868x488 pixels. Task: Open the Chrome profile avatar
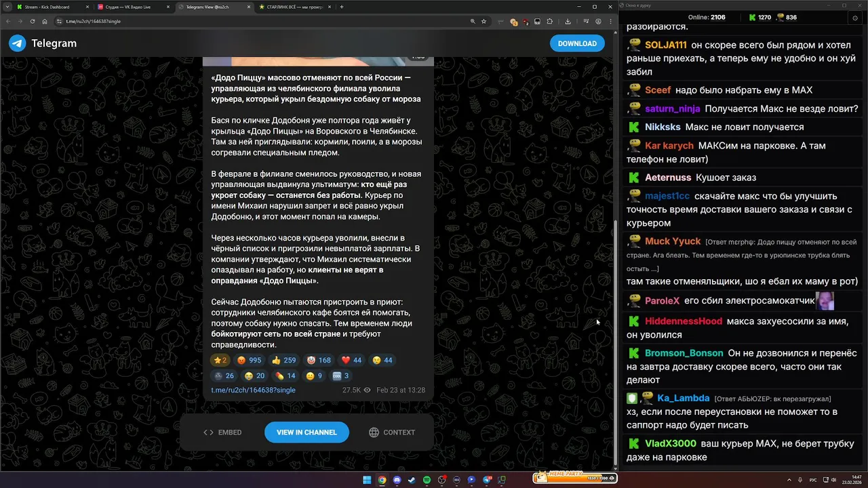[x=599, y=21]
